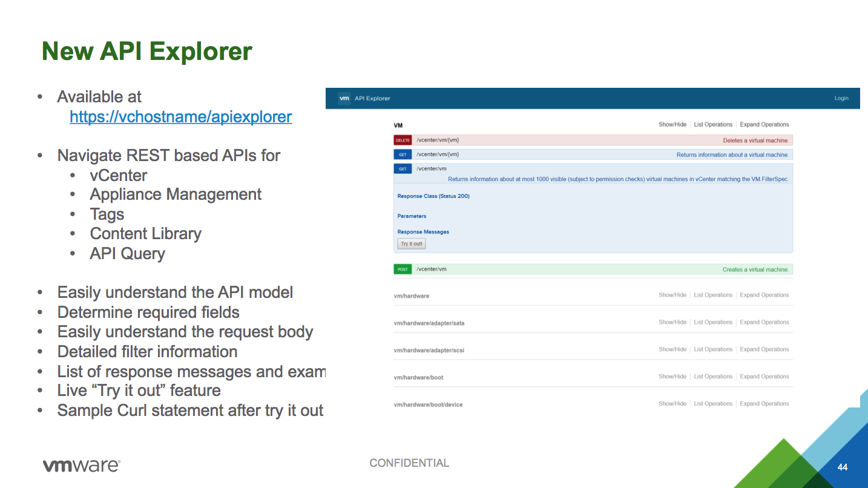
Task: Expand Operations for vm/hardware/adapter/sata
Action: coord(764,323)
